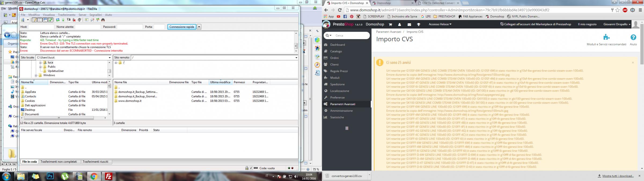Open the Site Manager dropdown arrow
The height and width of the screenshot is (181, 644).
[28, 20]
